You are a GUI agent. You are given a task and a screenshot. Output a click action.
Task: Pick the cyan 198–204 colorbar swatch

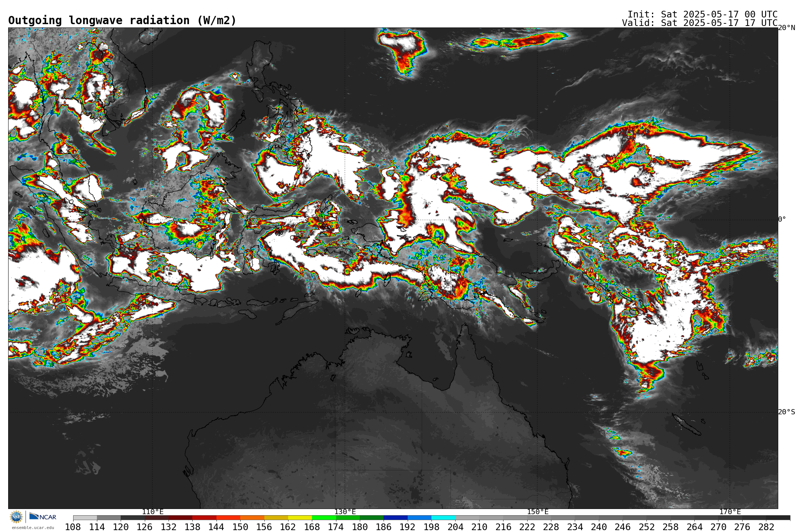[443, 518]
